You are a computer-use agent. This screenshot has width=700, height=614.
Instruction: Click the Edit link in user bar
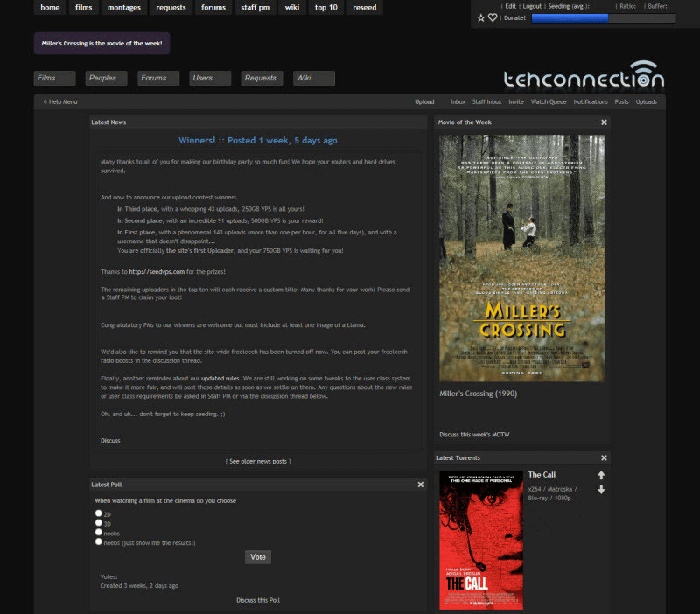511,6
